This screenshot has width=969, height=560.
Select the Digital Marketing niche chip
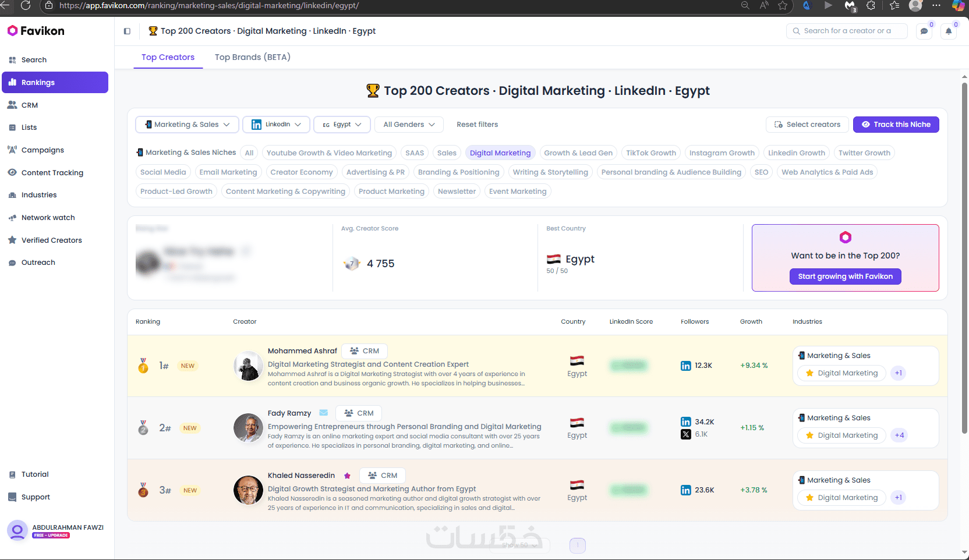click(500, 153)
